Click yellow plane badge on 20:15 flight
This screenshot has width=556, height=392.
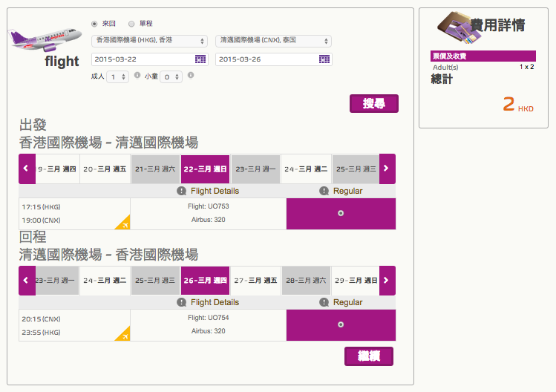point(125,336)
